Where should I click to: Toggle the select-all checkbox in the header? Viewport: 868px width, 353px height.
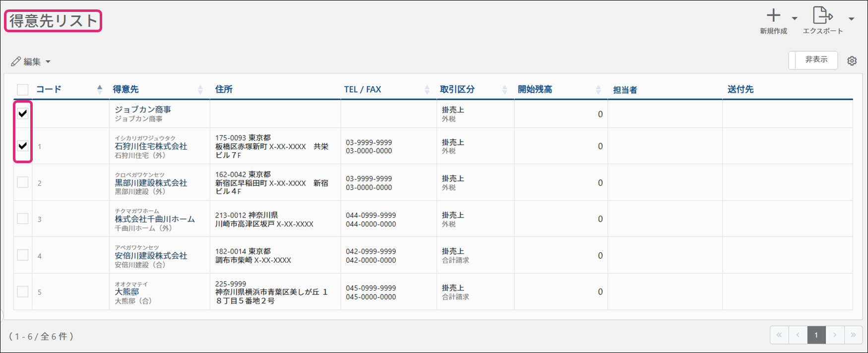pos(23,90)
